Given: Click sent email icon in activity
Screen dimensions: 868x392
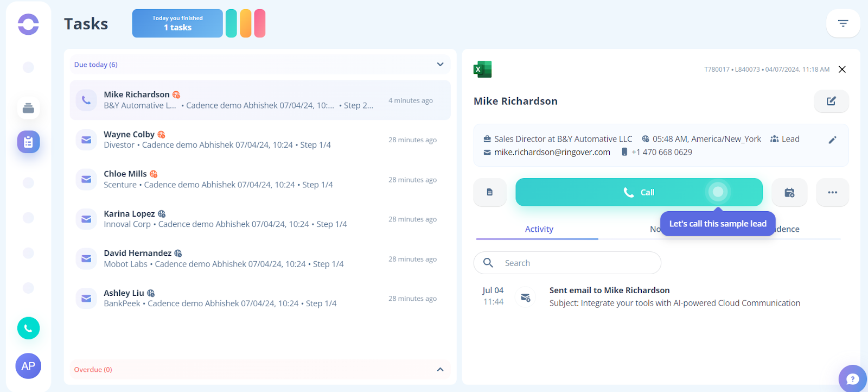Looking at the screenshot, I should (x=526, y=297).
